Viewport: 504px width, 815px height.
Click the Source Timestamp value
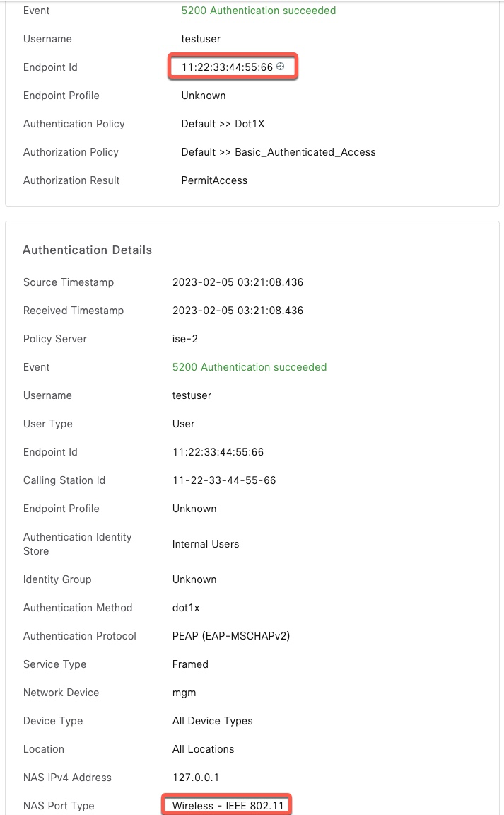pos(238,282)
